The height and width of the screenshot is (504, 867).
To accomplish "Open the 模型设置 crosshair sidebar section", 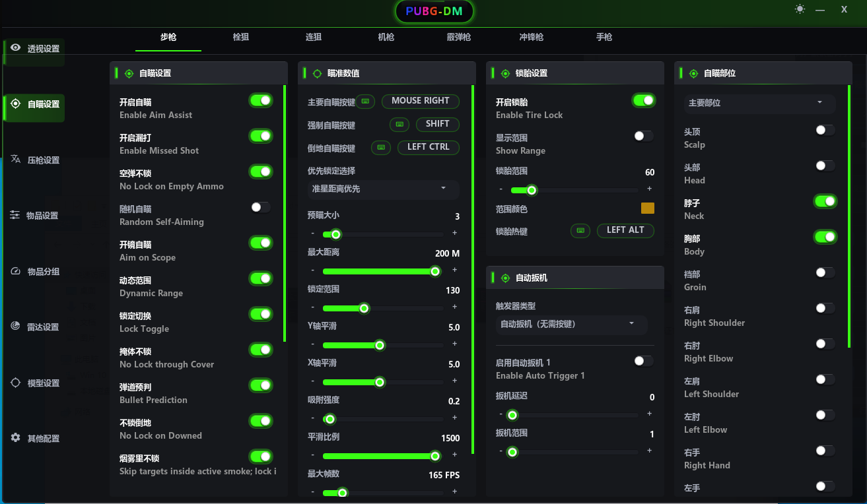I will [x=34, y=383].
